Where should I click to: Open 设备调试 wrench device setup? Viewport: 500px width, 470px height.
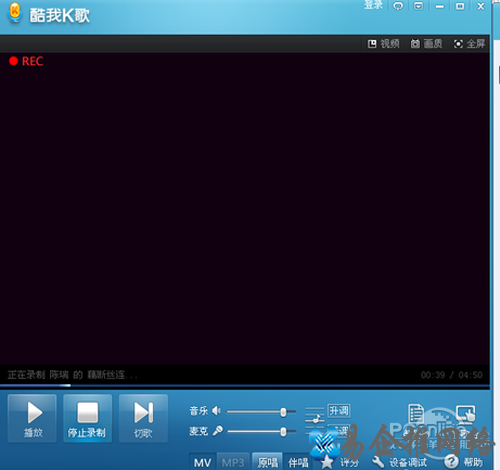378,462
